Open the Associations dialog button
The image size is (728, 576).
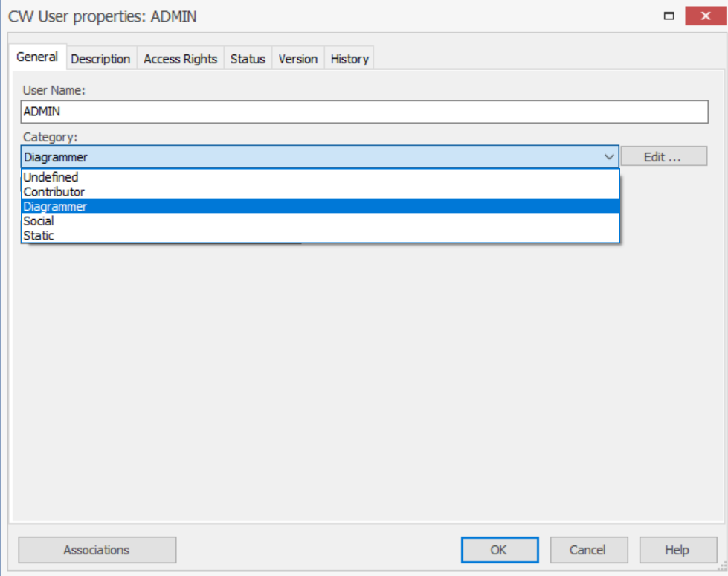pos(97,550)
